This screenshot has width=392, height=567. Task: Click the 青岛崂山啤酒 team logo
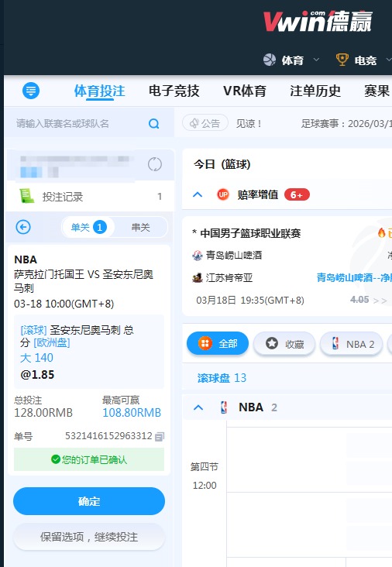[x=197, y=256]
